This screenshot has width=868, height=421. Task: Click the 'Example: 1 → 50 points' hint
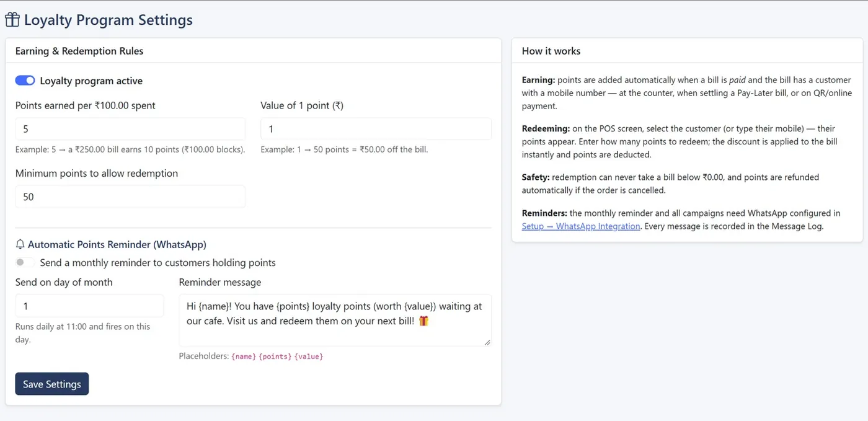(344, 149)
